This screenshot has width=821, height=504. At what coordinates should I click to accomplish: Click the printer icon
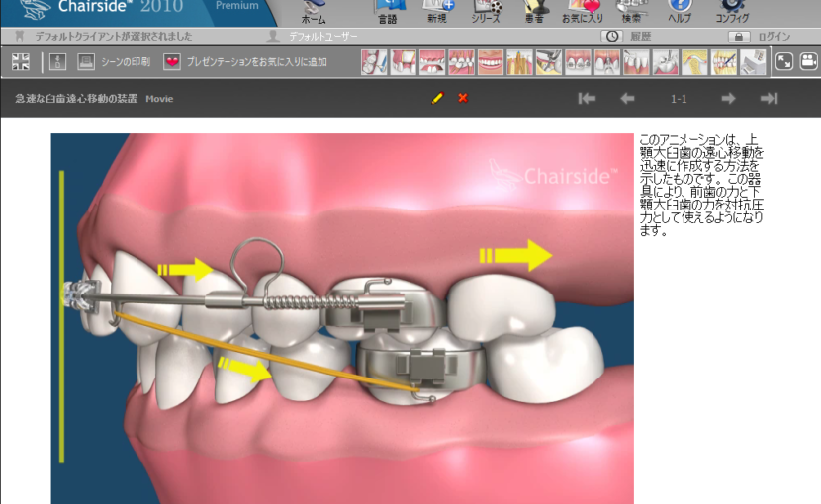[86, 61]
